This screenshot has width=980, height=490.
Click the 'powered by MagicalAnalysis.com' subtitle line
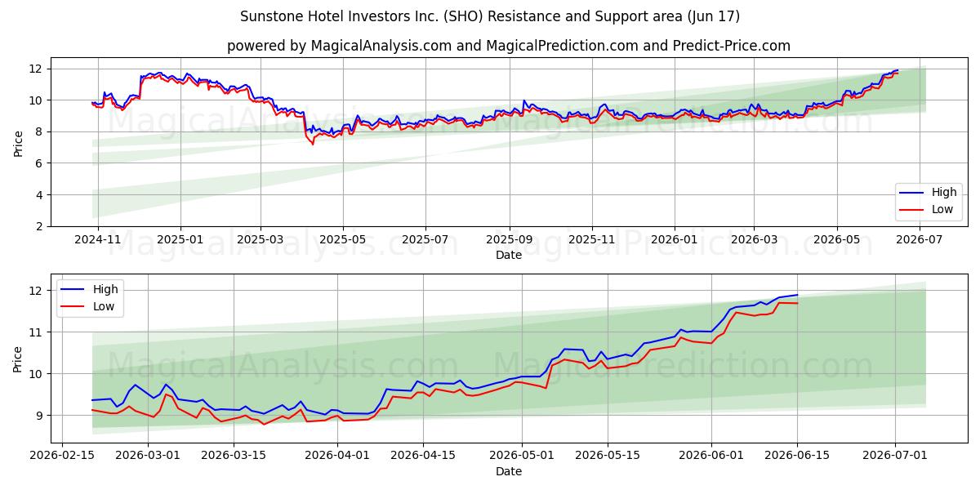tap(508, 46)
